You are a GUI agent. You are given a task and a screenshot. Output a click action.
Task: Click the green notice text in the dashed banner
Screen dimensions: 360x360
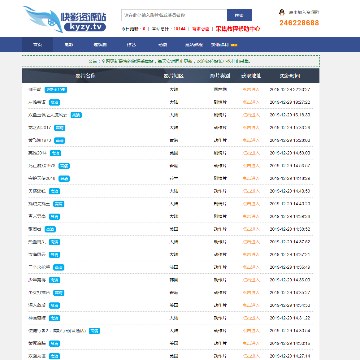tap(170, 61)
